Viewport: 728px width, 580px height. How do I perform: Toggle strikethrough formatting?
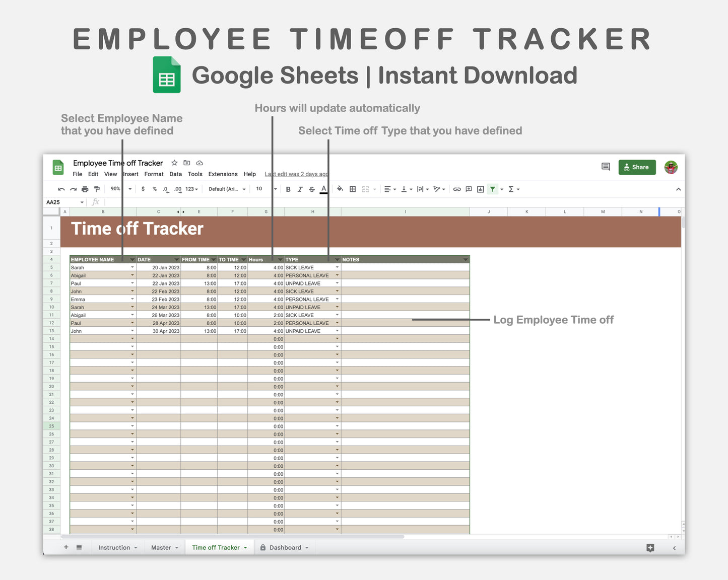[x=312, y=189]
